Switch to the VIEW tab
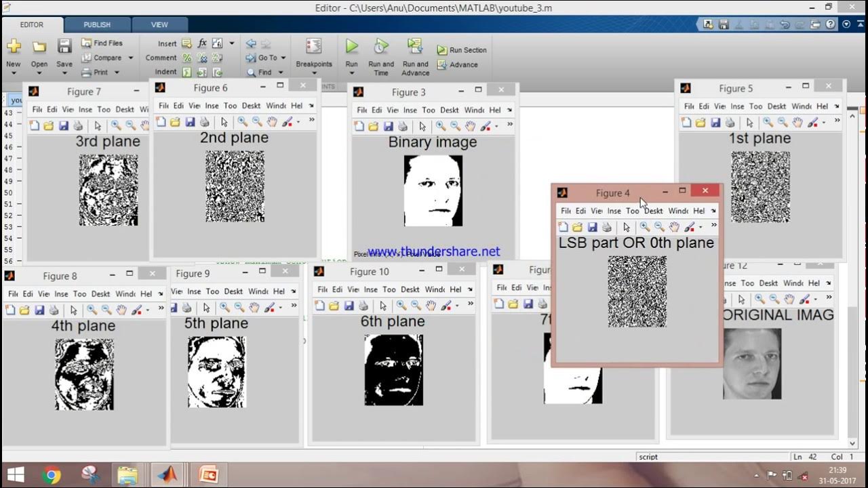Screen dimensions: 868x488 [159, 25]
